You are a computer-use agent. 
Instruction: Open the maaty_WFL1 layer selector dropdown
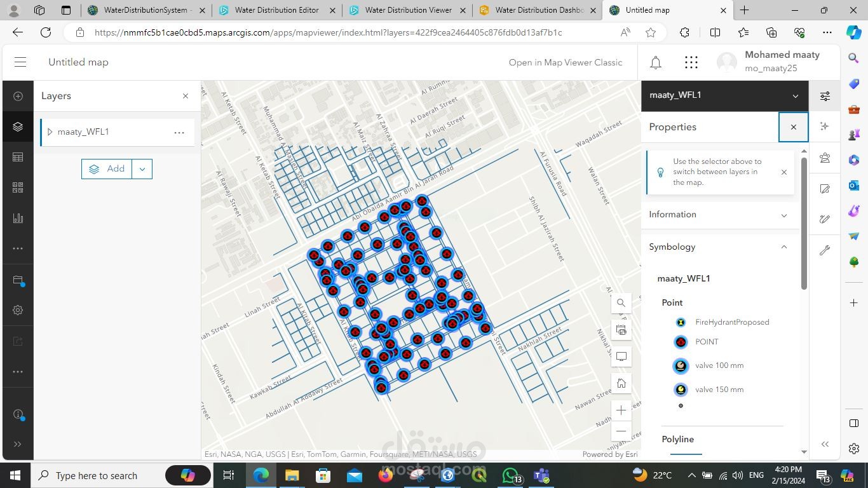[x=725, y=95]
